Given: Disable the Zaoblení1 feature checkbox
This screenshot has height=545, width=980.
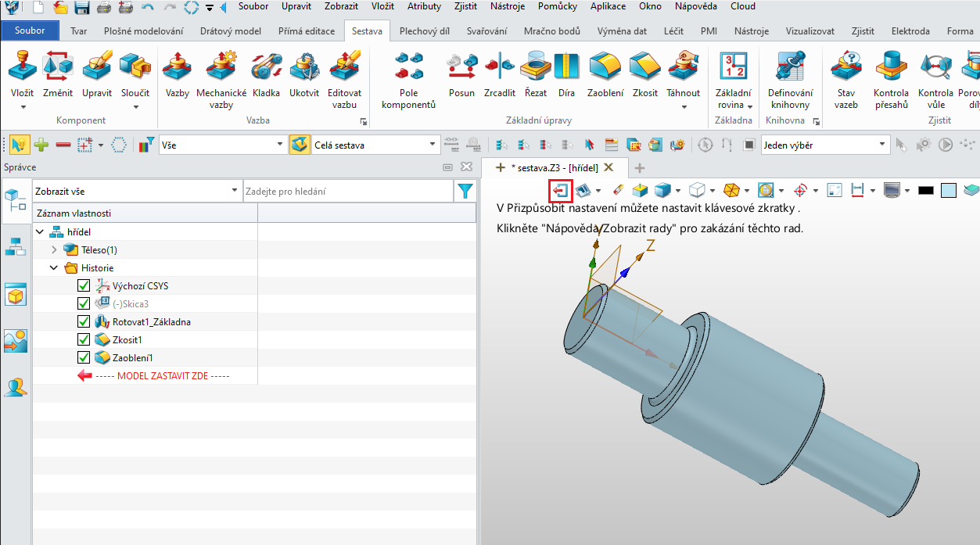Looking at the screenshot, I should pyautogui.click(x=84, y=357).
